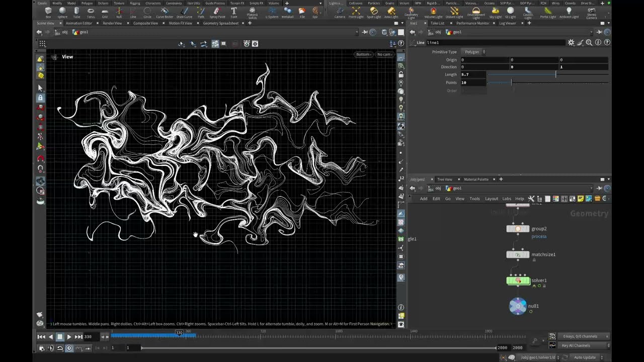Viewport: 644px width, 362px height.
Task: Add a Spot Light from the shelf
Action: (374, 12)
